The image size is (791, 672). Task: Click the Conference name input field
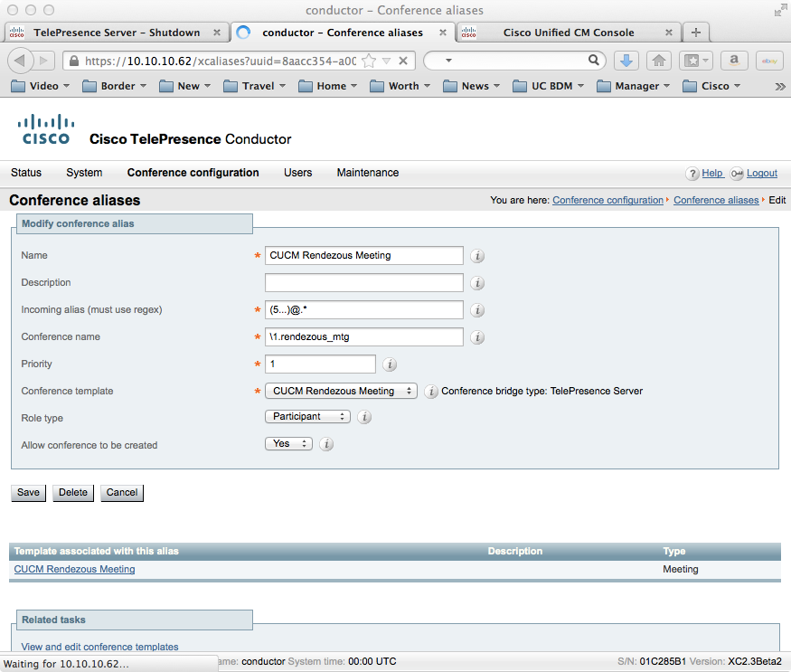(x=363, y=336)
